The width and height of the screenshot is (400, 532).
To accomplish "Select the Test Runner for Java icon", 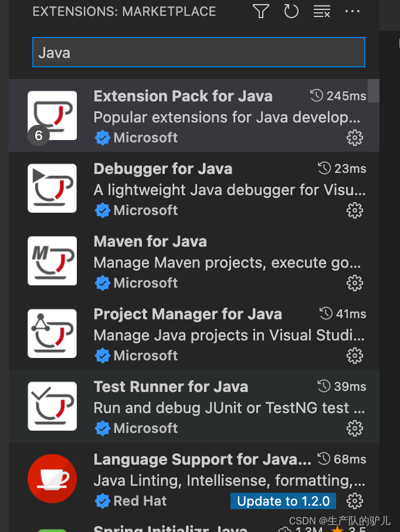I will pyautogui.click(x=52, y=405).
